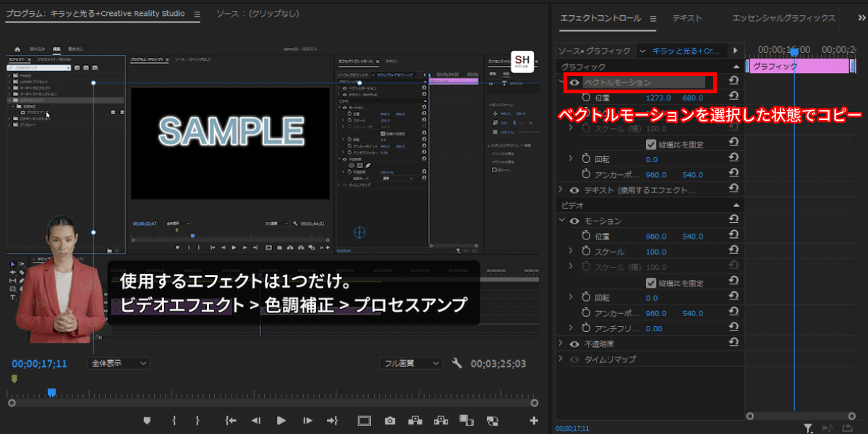
Task: Step back one frame
Action: coord(255,420)
